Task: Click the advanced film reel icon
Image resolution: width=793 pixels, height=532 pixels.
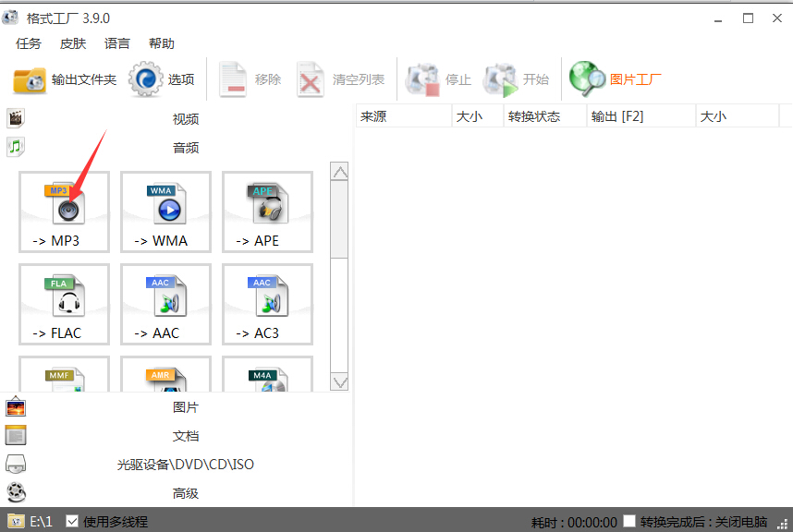Action: coord(16,492)
